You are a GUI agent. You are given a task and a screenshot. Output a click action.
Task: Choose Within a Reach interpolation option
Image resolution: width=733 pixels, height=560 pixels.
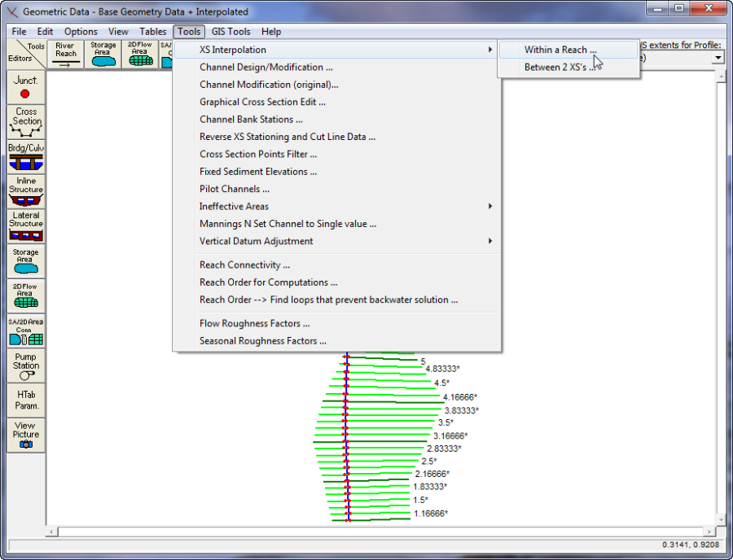(560, 50)
